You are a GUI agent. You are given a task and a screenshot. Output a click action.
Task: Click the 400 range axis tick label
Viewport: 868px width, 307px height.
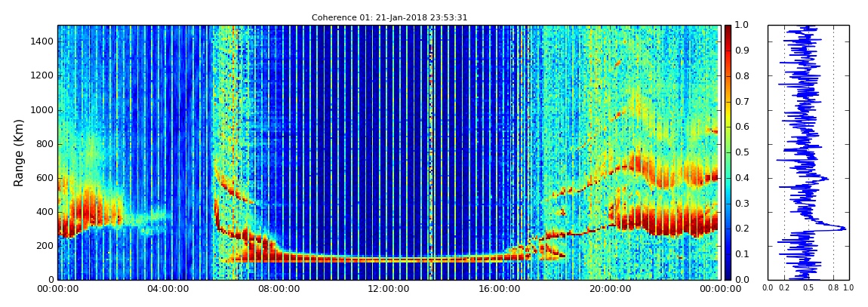46,212
